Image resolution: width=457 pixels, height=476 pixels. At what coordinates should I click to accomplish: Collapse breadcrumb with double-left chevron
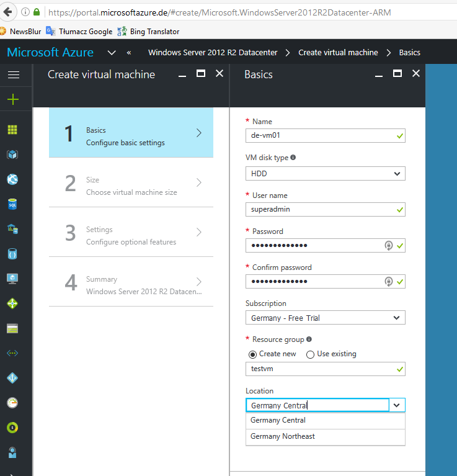point(129,53)
